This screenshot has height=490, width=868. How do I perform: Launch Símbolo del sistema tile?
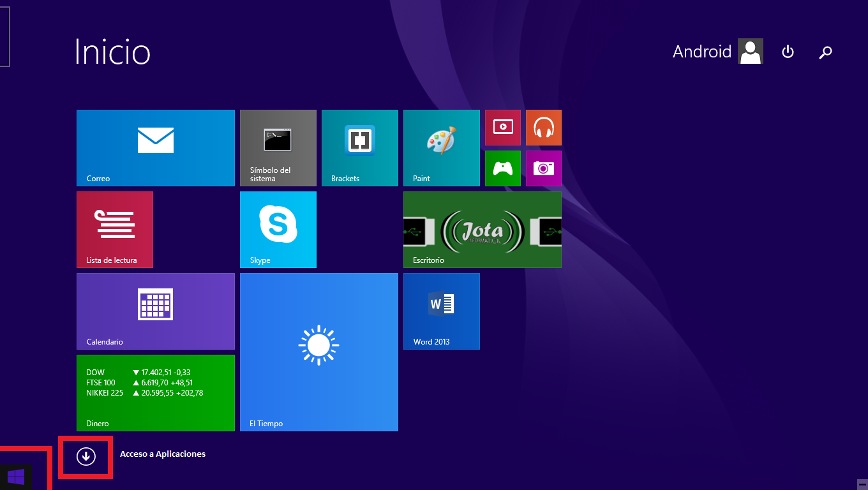278,147
